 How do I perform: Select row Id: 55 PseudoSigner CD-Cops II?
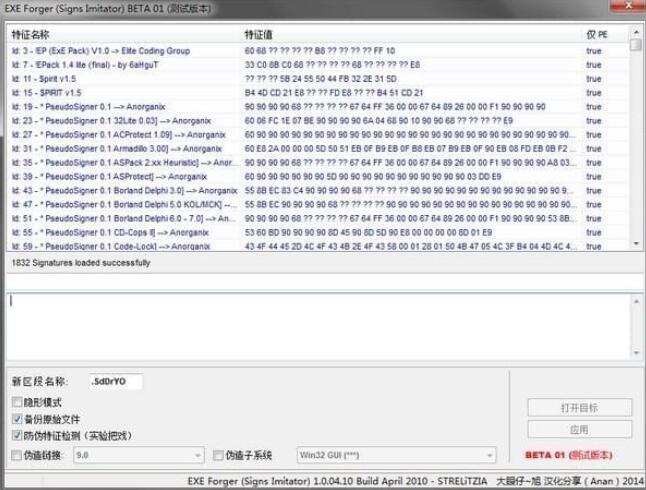(318, 233)
